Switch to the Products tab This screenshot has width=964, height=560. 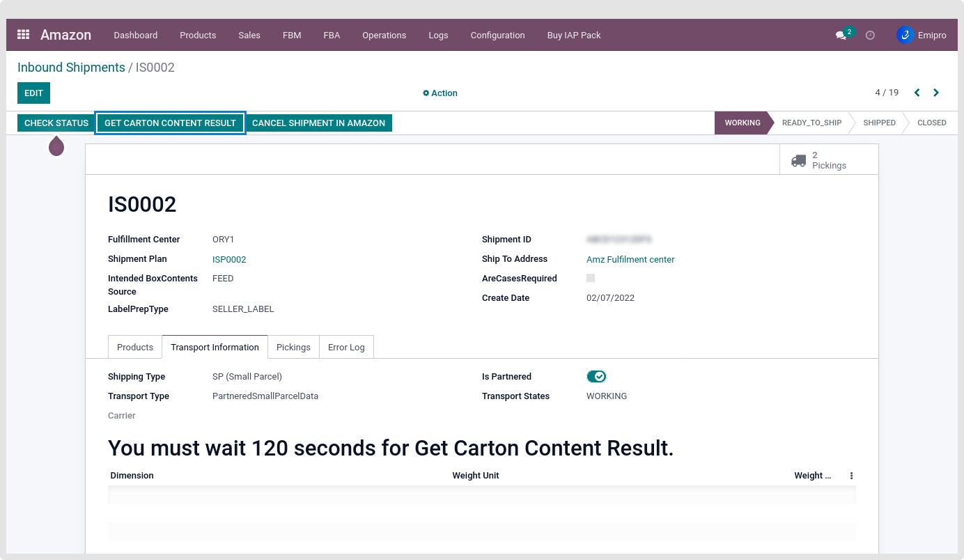(x=135, y=347)
